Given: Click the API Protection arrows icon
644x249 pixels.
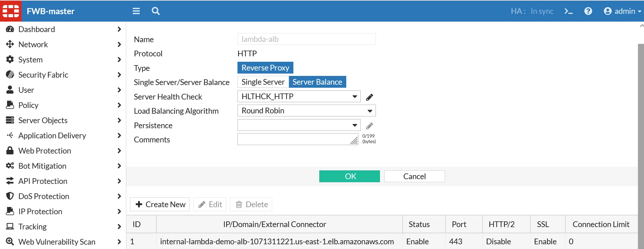Looking at the screenshot, I should pyautogui.click(x=10, y=181).
